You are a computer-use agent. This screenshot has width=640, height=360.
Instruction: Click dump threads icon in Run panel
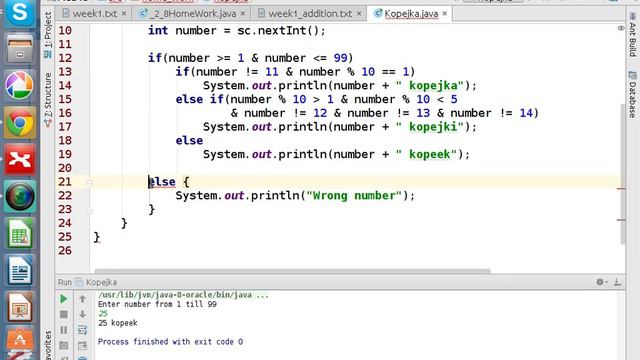tap(64, 345)
